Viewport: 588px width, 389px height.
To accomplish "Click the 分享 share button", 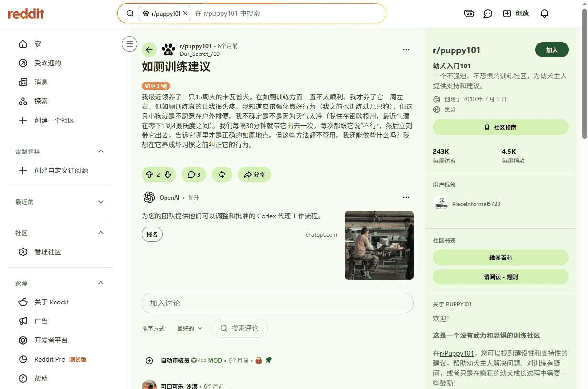I will pos(255,175).
